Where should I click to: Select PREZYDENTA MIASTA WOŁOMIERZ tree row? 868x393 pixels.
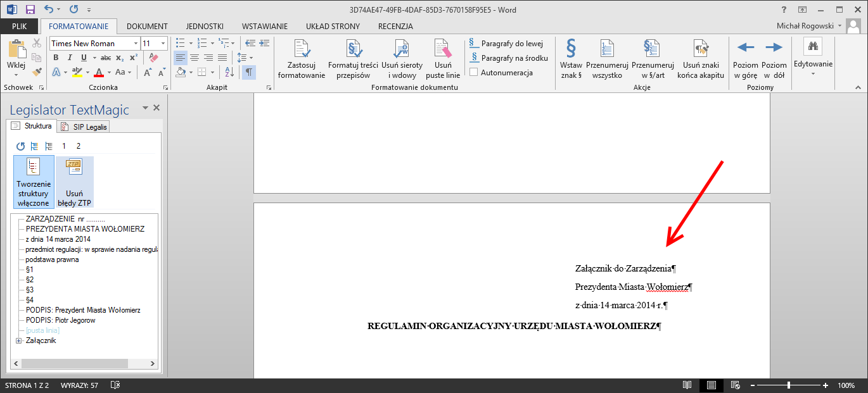85,229
